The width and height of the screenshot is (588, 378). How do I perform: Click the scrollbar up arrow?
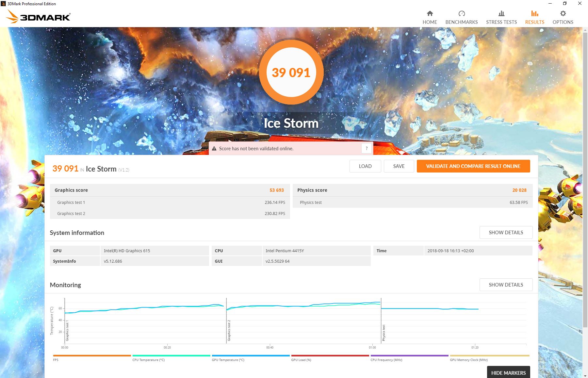(x=585, y=29)
